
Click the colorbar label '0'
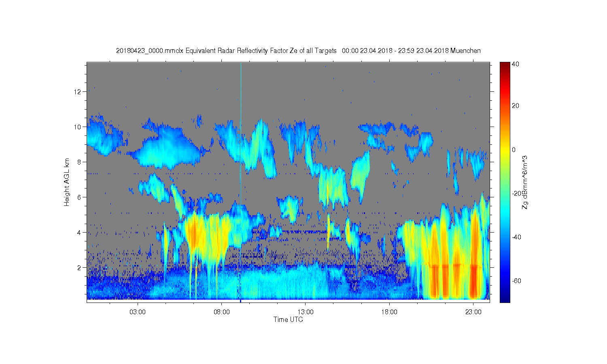point(514,150)
